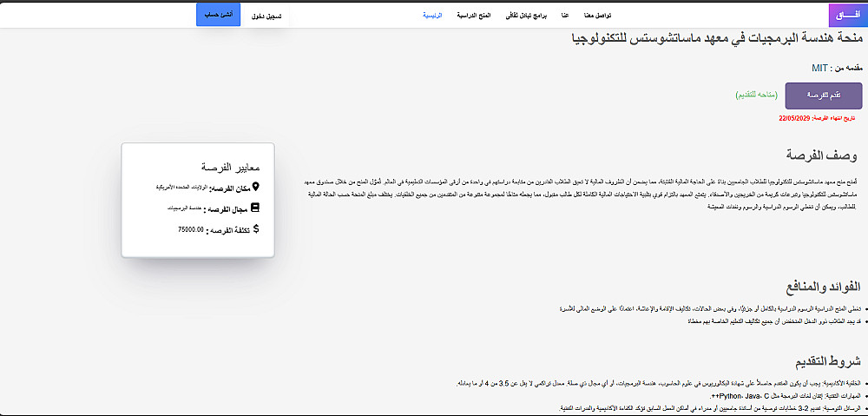The height and width of the screenshot is (416, 868).
Task: Click the book icon beside مجال الفرصة
Action: (x=255, y=208)
